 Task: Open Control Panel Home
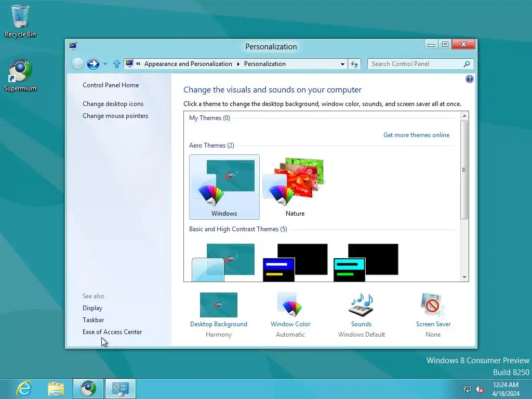coord(111,85)
